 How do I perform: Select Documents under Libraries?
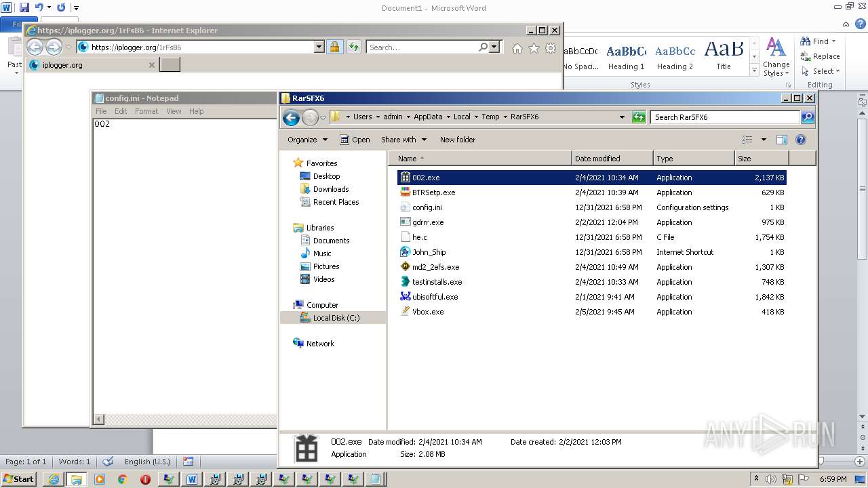(x=331, y=241)
